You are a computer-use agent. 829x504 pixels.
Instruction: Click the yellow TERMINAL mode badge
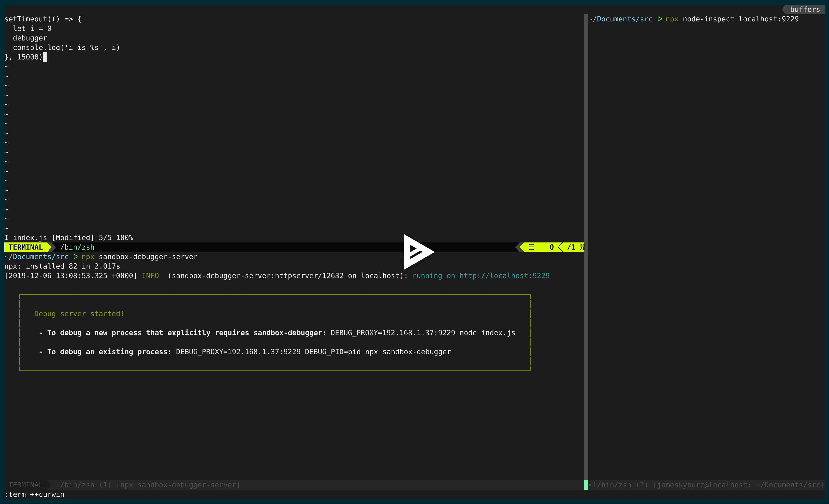pos(26,247)
